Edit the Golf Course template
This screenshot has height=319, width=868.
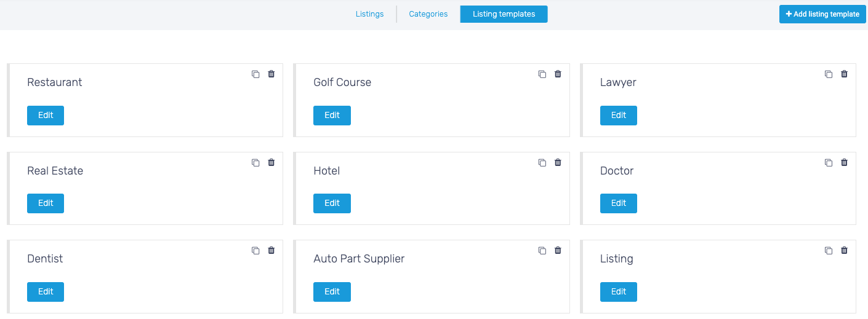pyautogui.click(x=332, y=116)
